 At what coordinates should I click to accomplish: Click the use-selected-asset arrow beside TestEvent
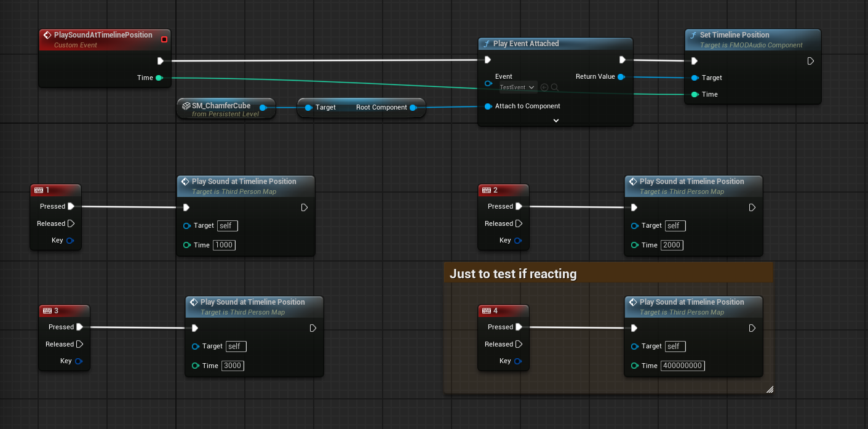click(x=544, y=87)
